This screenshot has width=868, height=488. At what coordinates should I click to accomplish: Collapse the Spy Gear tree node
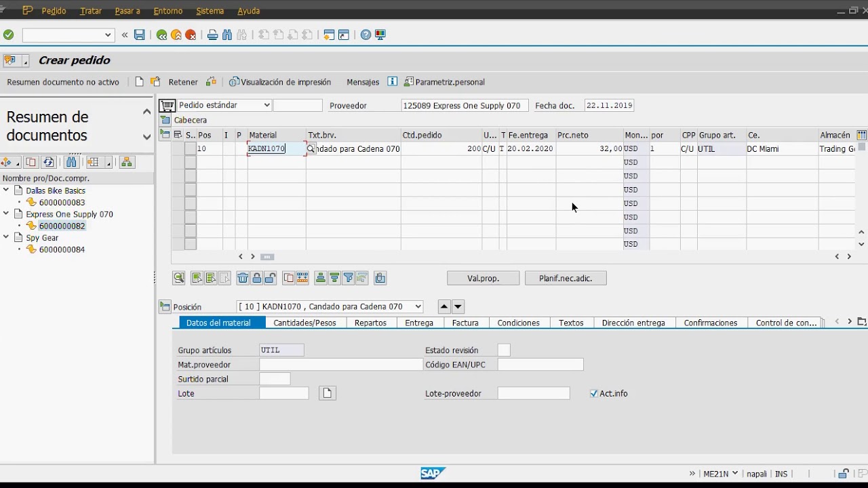[x=6, y=238]
